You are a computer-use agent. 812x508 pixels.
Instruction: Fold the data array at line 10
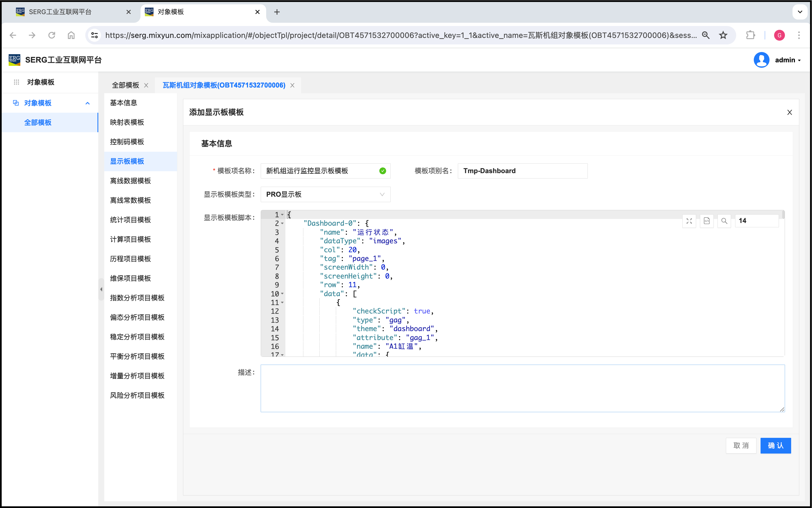pyautogui.click(x=282, y=294)
